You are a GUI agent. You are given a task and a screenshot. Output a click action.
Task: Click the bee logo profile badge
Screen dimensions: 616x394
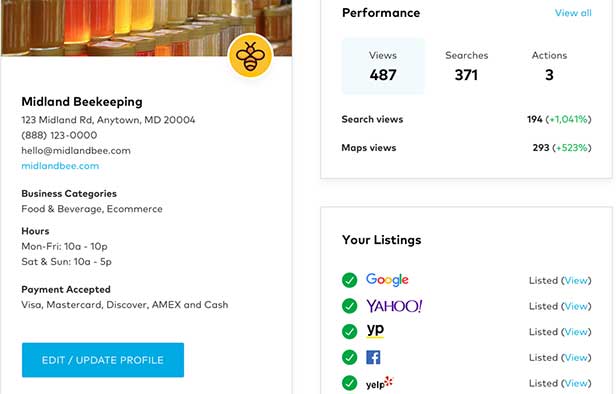[x=250, y=55]
